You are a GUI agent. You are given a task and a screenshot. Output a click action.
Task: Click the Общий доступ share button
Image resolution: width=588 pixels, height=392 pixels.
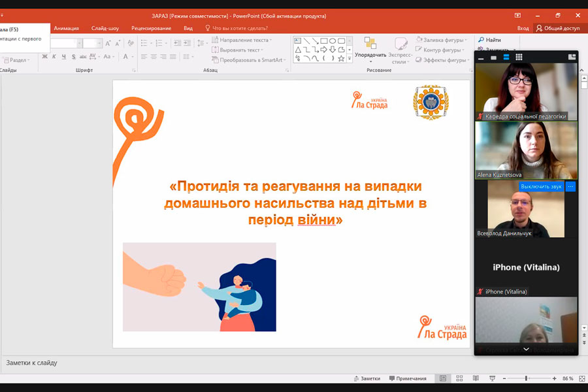tap(557, 28)
